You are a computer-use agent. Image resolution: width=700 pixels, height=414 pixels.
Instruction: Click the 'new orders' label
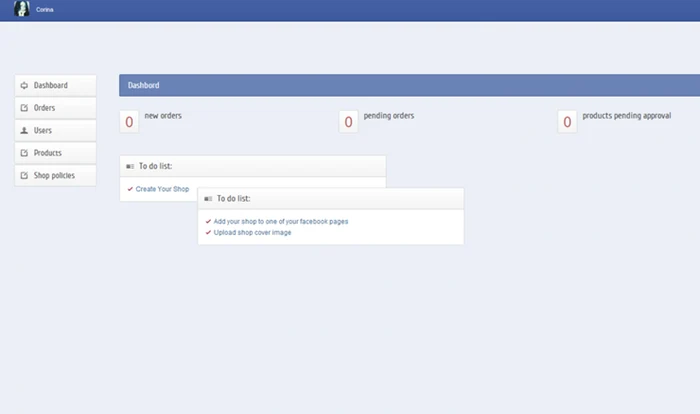click(163, 116)
